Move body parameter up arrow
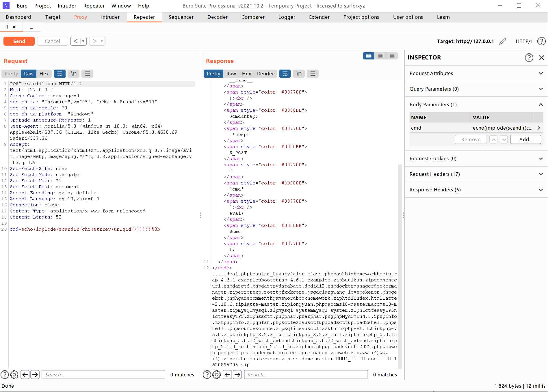Viewport: 548px width, 392px height. pyautogui.click(x=493, y=139)
